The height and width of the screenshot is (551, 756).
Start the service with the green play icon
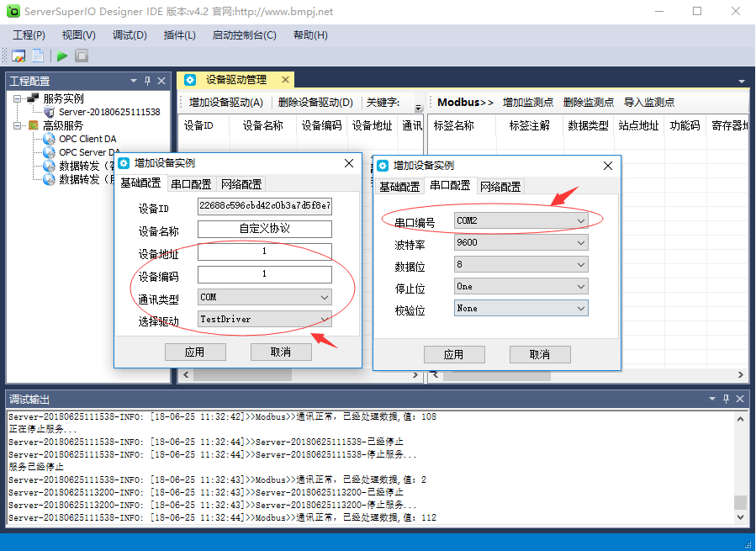pos(61,56)
